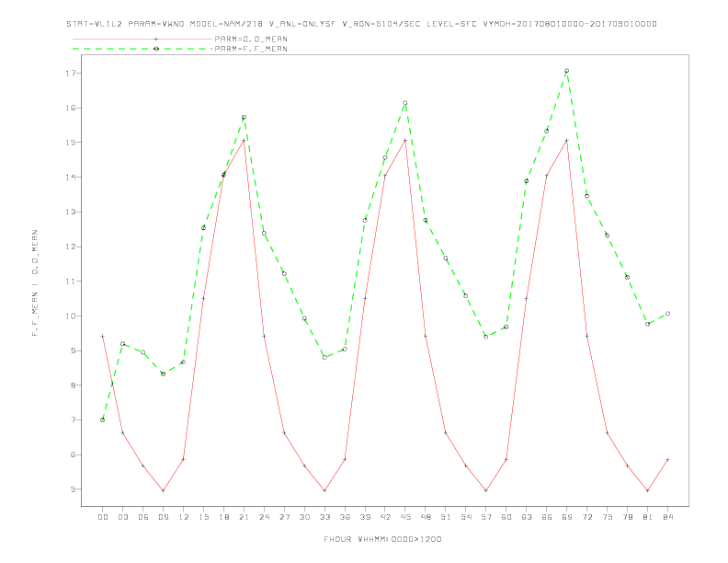Click the x-axis label FHOUR VHHMM:0000>1200
Screen dimensions: 728x563
click(x=382, y=539)
